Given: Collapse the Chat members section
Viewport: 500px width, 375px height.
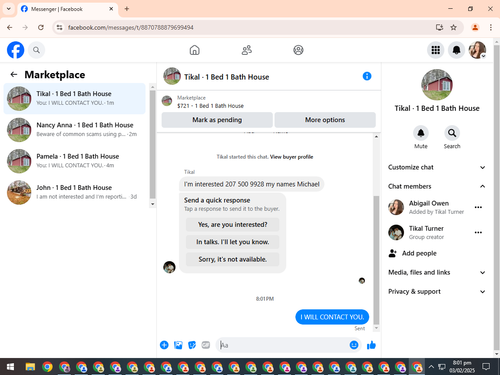Looking at the screenshot, I should tap(437, 186).
